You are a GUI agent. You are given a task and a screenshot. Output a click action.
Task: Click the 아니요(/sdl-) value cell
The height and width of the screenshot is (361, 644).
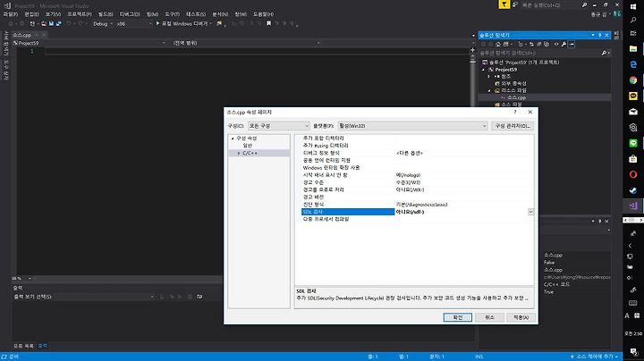(461, 212)
